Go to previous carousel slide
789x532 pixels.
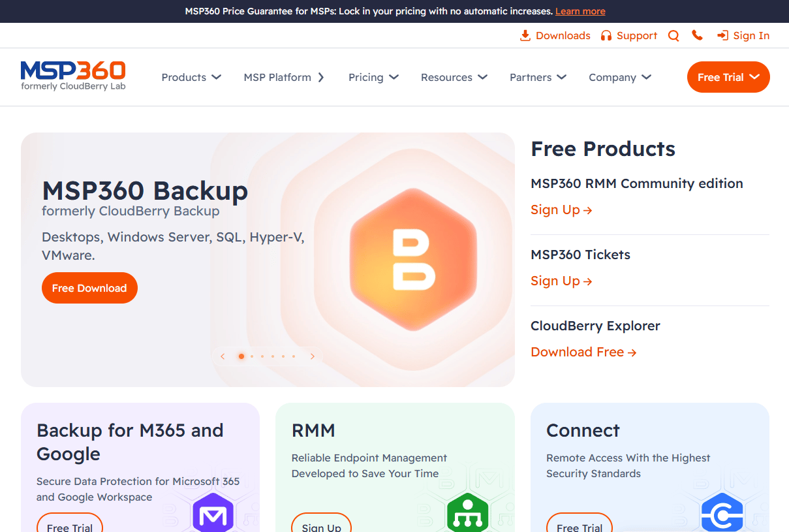tap(223, 356)
